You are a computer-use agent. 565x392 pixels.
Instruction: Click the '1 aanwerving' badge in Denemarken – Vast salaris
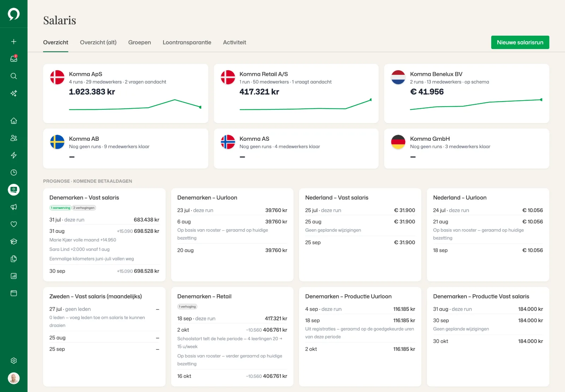pyautogui.click(x=60, y=208)
